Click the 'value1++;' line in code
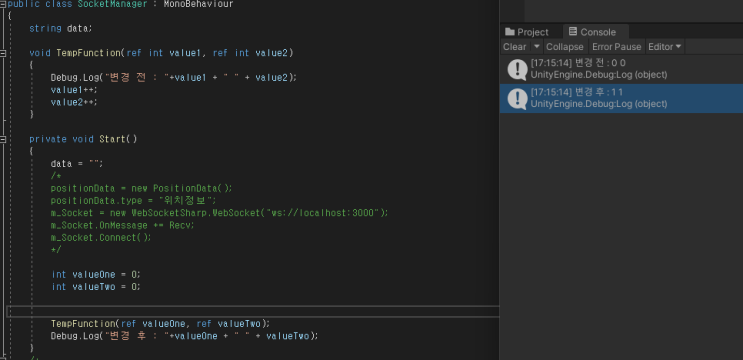 click(74, 90)
